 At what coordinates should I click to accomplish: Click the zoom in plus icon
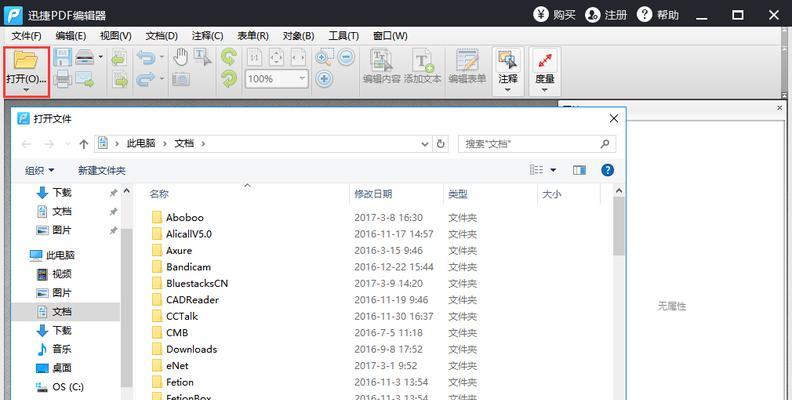pyautogui.click(x=324, y=79)
